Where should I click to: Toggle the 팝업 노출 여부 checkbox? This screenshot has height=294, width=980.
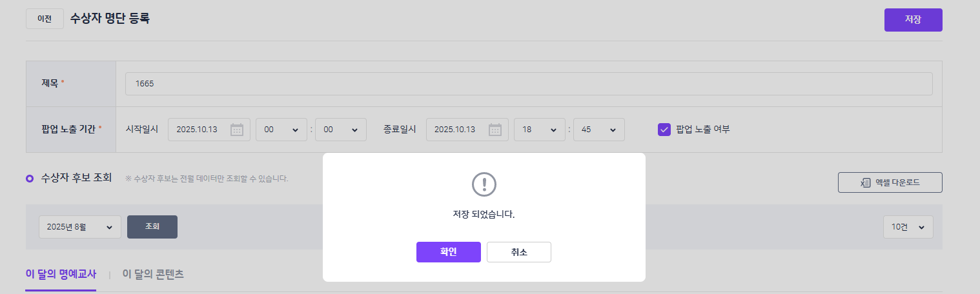click(664, 130)
